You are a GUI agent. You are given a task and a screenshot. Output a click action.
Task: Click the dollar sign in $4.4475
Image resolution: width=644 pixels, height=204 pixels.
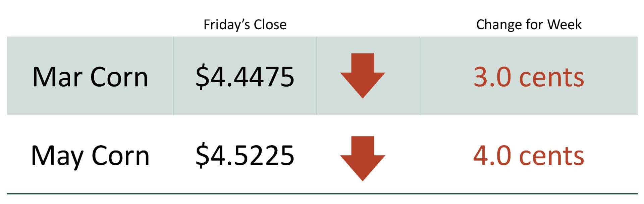click(202, 77)
